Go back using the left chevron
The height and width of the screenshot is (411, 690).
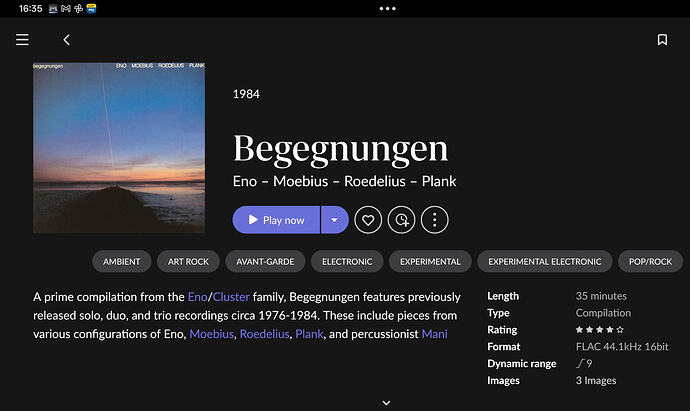[x=67, y=40]
